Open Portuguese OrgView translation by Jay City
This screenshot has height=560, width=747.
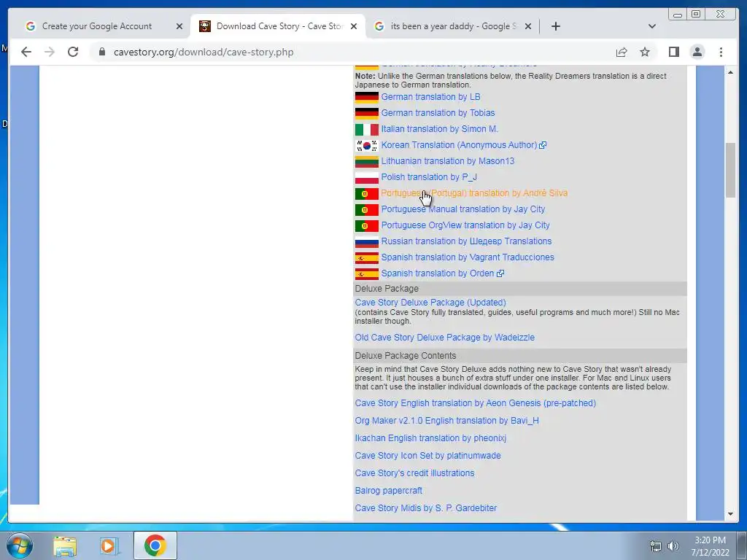[x=465, y=225]
